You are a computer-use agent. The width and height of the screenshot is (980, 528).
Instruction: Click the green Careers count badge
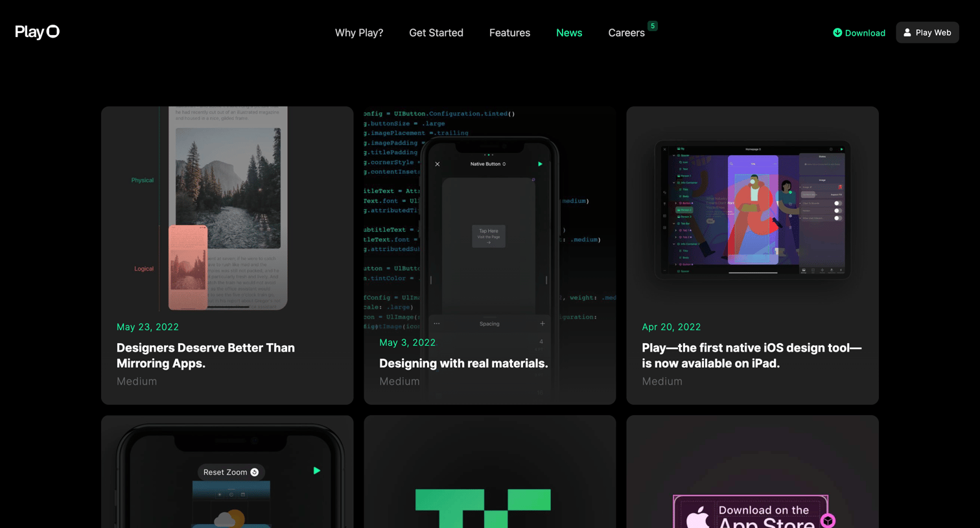tap(653, 26)
